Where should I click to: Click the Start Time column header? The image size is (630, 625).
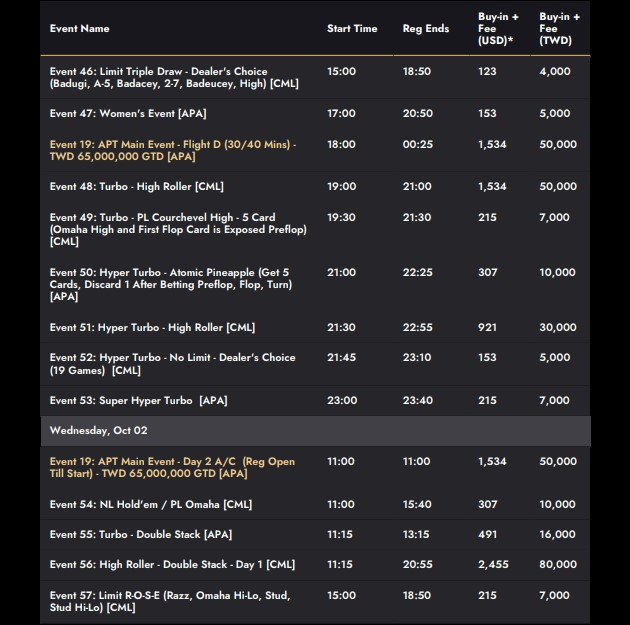coord(352,29)
